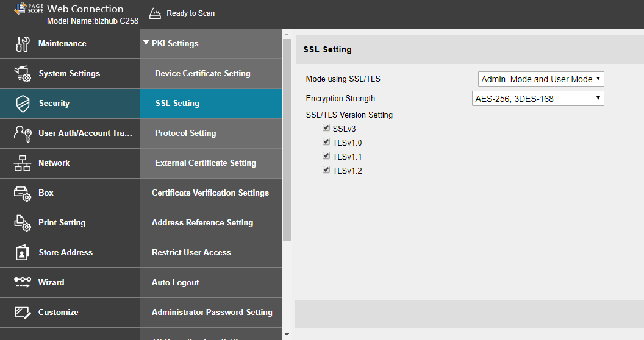Click the Box icon in sidebar
This screenshot has height=340, width=644.
[x=23, y=193]
